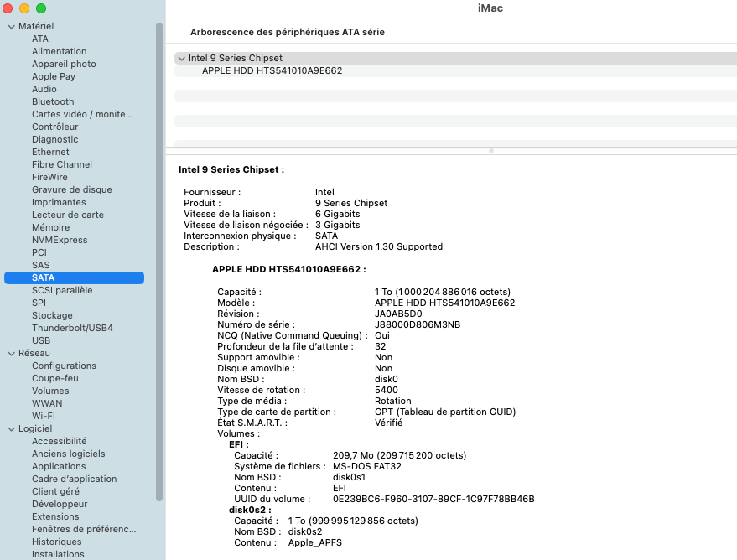Select Client géré in the sidebar
The image size is (737, 560).
coord(55,491)
